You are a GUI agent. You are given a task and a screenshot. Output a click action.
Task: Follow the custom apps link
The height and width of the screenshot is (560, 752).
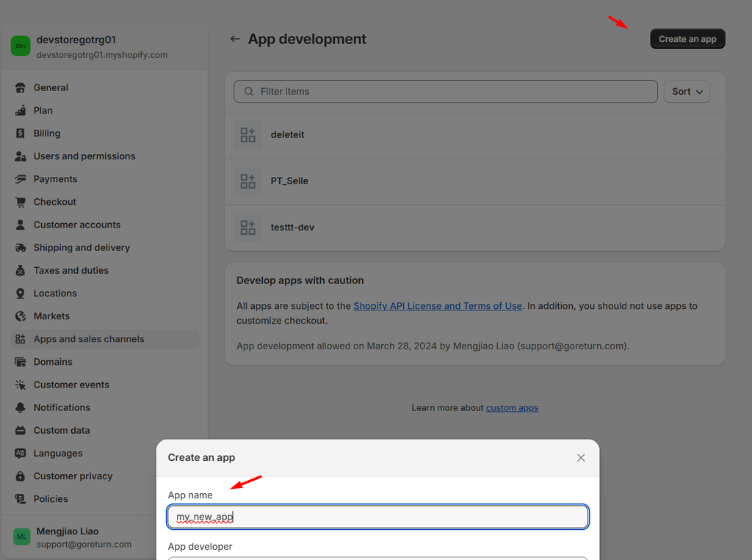tap(512, 408)
